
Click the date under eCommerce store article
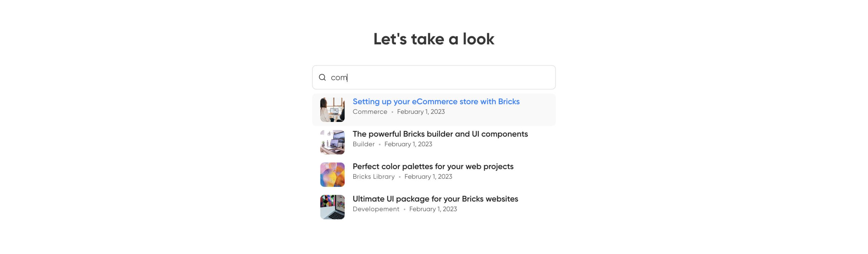pyautogui.click(x=421, y=112)
